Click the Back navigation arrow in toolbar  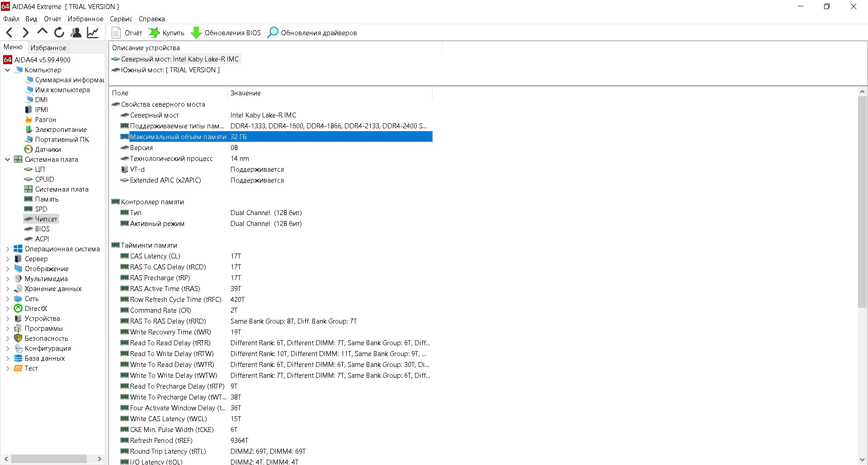pyautogui.click(x=9, y=33)
